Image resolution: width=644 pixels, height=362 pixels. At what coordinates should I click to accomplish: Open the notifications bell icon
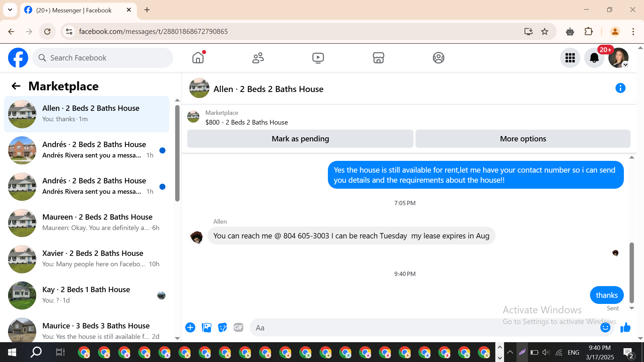594,58
